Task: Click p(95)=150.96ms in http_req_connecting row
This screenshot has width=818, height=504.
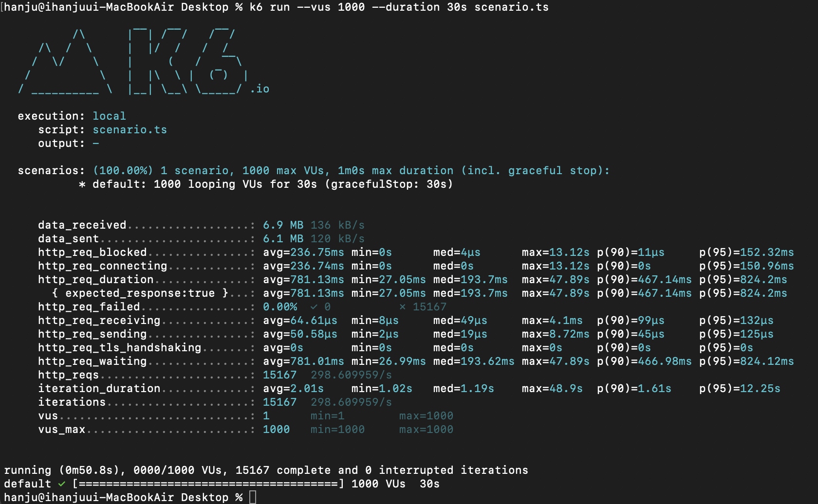Action: (746, 266)
